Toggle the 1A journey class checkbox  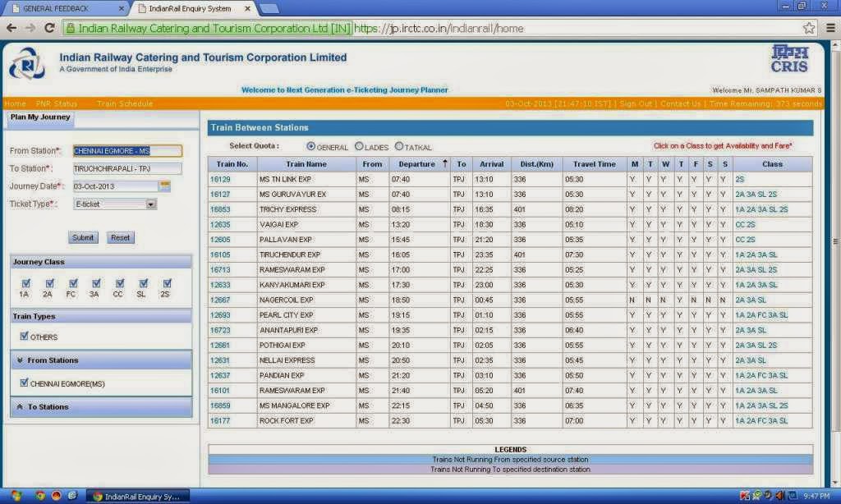tap(25, 283)
